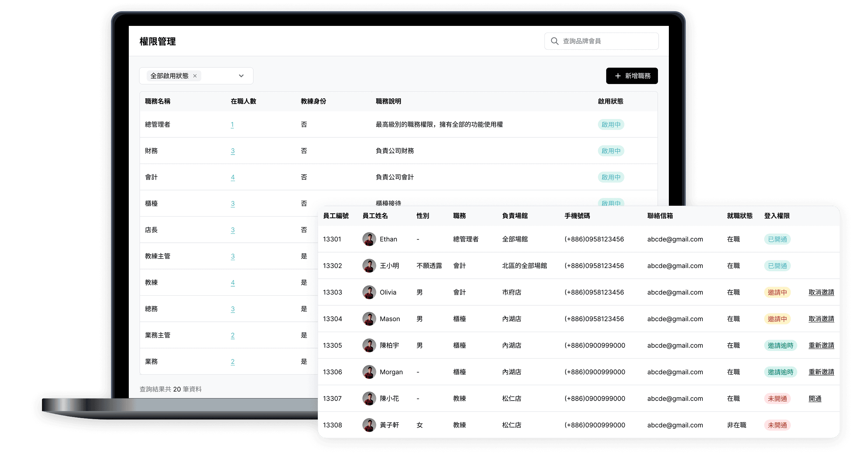868x466 pixels.
Task: Click 重新邀請 for 陳柏宇
Action: click(821, 345)
